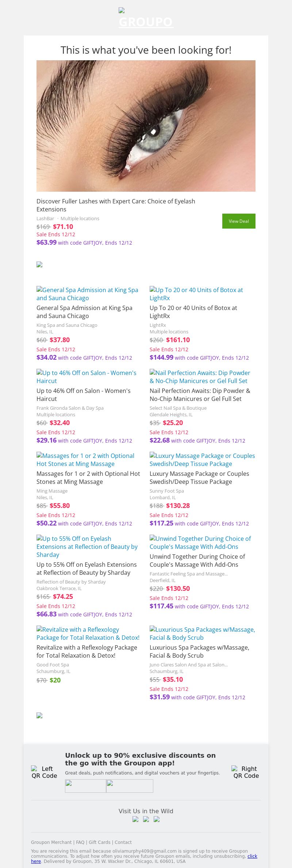Open the middle social icon under Visit Us

pos(146,819)
